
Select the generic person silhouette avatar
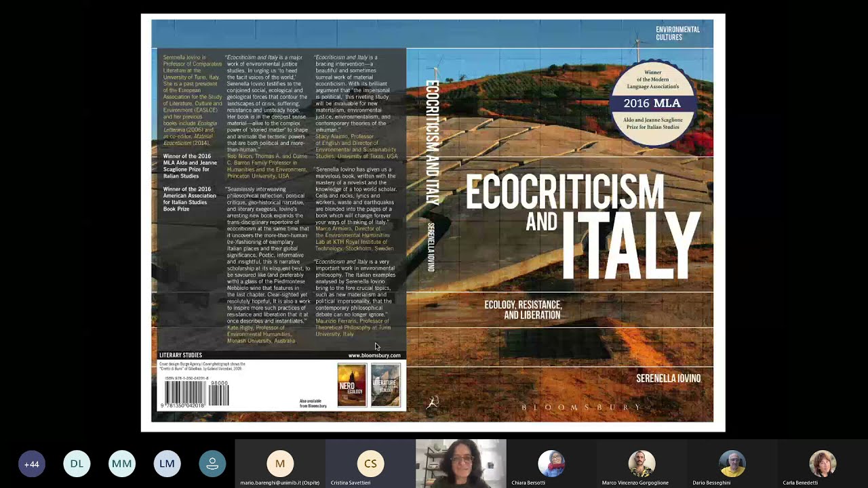point(212,464)
